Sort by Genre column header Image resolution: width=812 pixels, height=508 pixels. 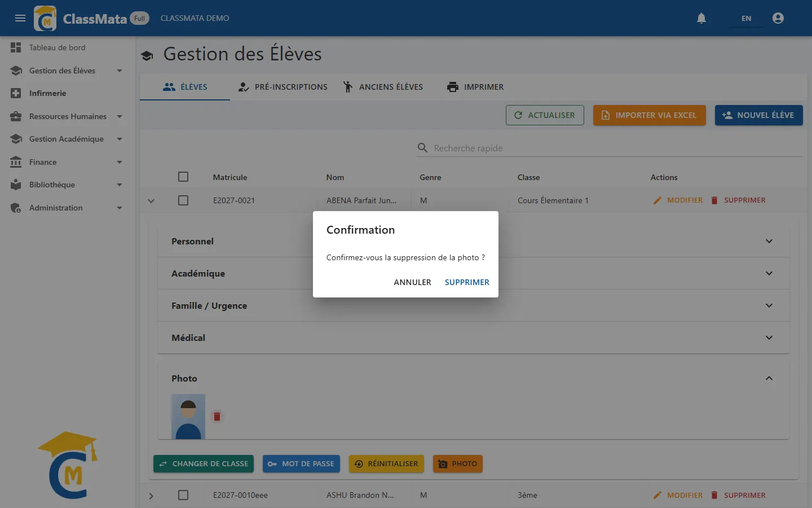(x=430, y=177)
